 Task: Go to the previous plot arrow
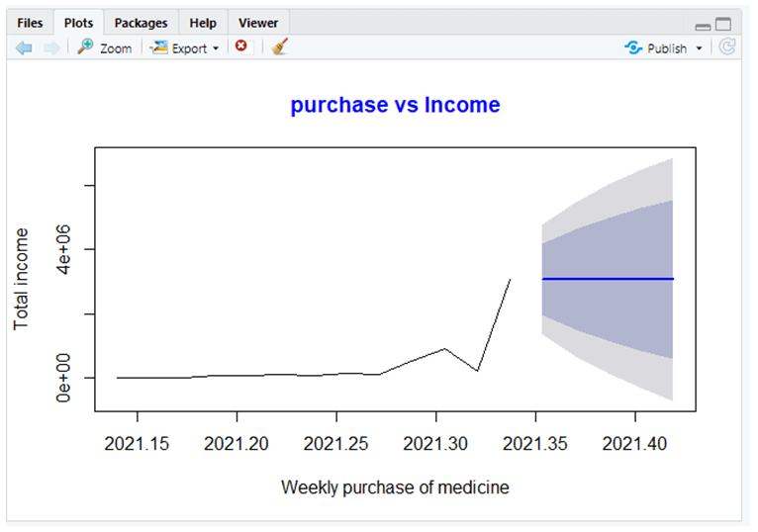pos(24,47)
